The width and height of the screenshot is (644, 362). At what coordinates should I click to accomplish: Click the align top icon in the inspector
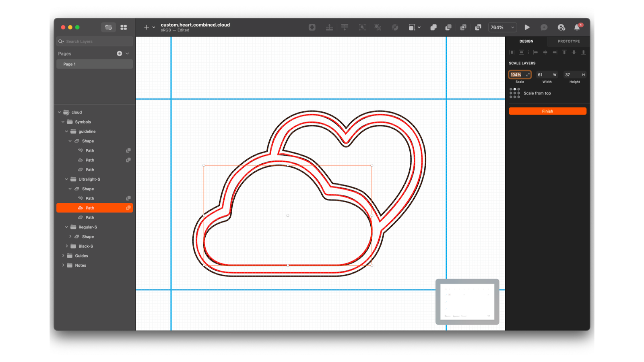pos(564,52)
